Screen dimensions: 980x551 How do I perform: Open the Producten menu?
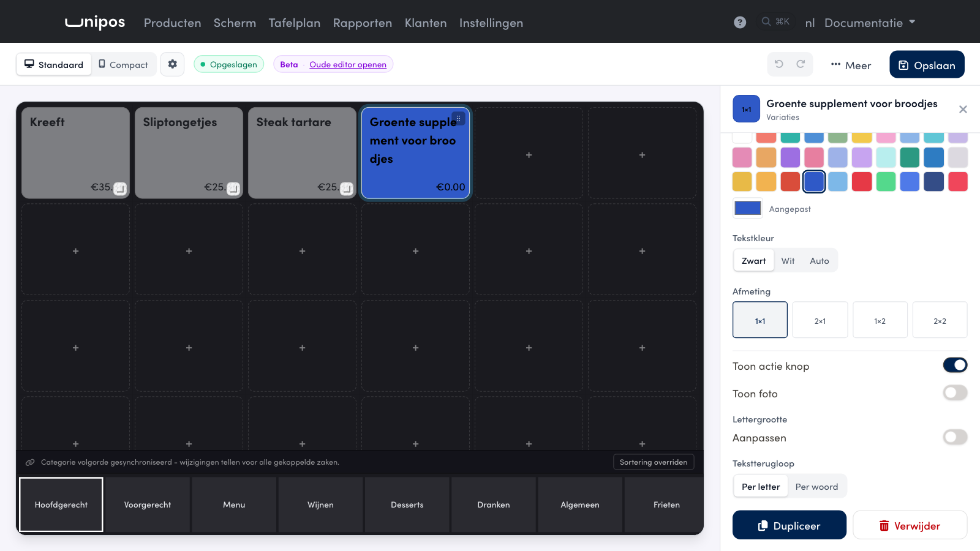click(x=172, y=23)
